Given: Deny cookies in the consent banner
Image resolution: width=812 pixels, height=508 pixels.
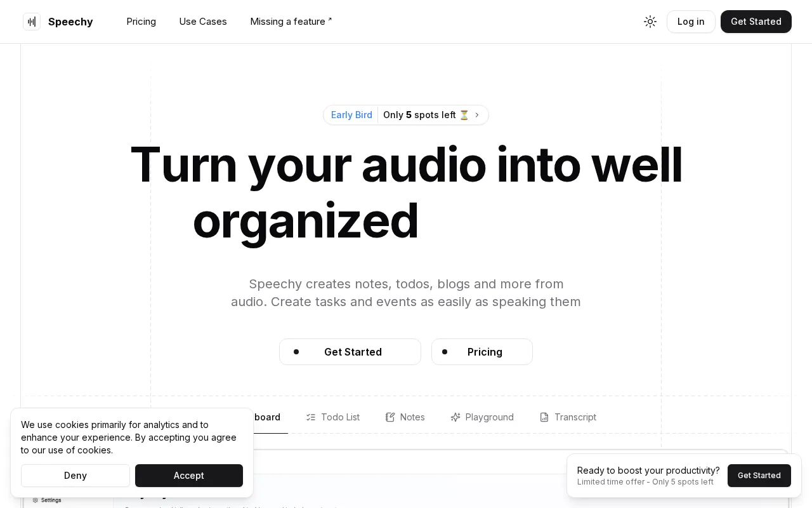Looking at the screenshot, I should 75,476.
